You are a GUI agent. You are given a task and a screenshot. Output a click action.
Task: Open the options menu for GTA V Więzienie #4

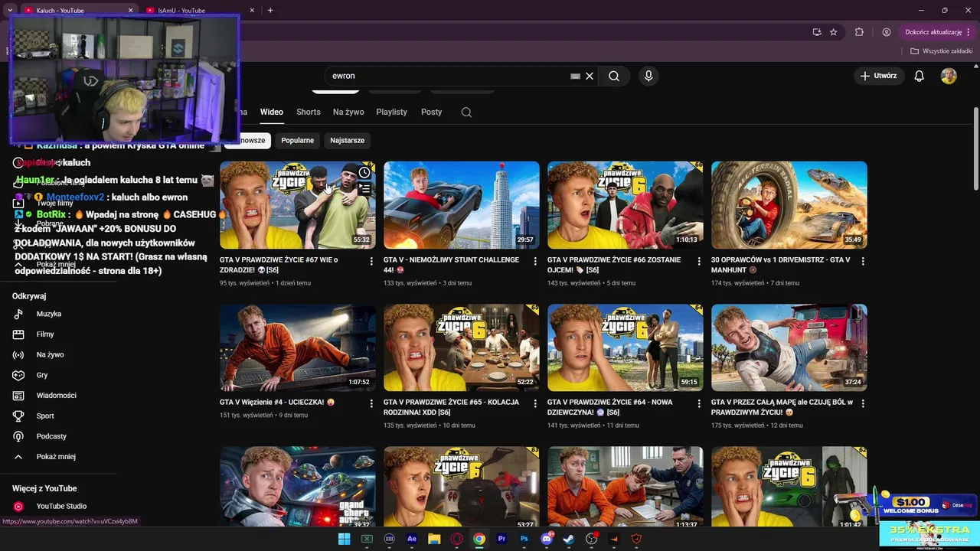point(371,403)
